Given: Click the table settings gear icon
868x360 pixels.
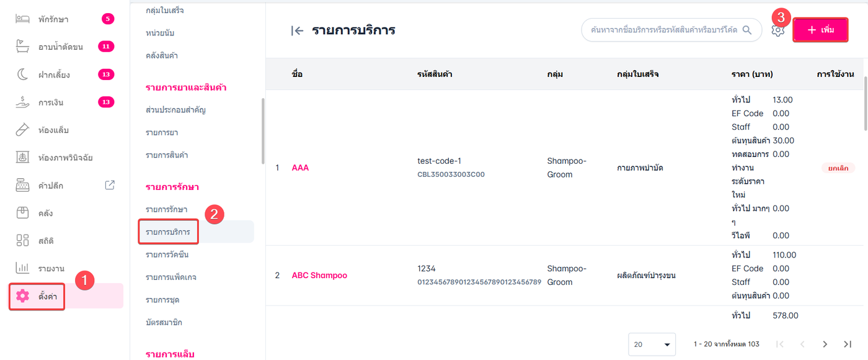Looking at the screenshot, I should pyautogui.click(x=778, y=30).
